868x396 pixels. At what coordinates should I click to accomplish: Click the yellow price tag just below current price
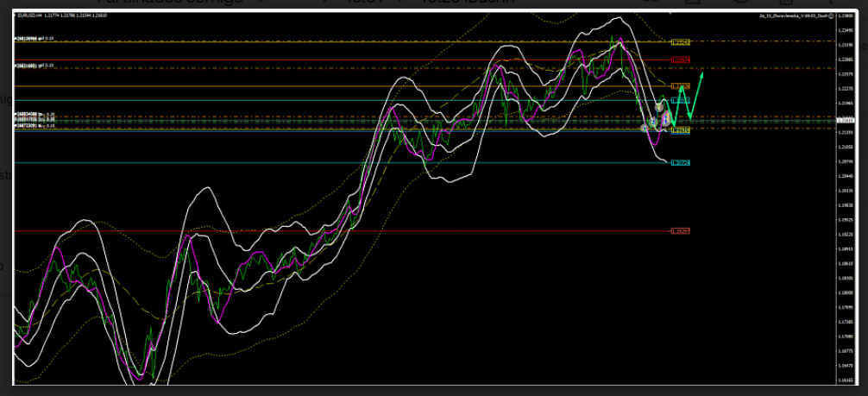point(680,131)
